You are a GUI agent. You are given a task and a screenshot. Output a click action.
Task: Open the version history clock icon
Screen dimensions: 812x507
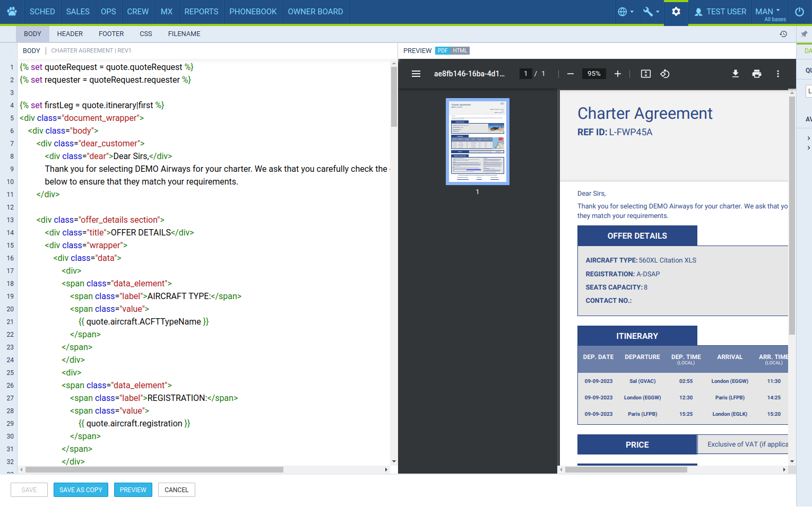pyautogui.click(x=783, y=34)
